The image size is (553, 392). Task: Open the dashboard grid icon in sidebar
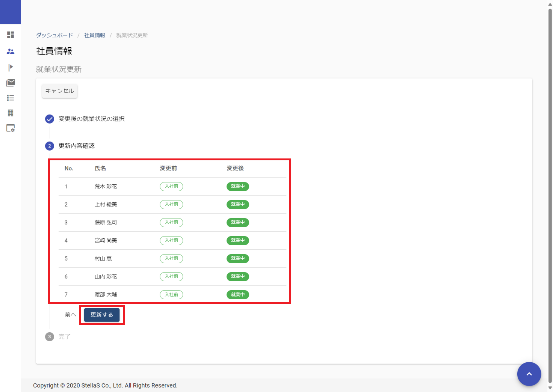point(11,35)
